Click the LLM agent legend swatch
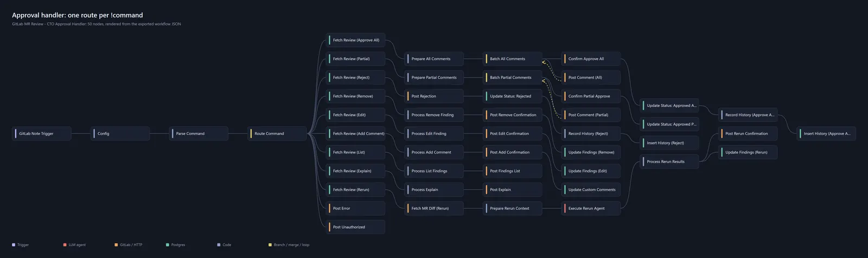The image size is (868, 258). coord(65,245)
